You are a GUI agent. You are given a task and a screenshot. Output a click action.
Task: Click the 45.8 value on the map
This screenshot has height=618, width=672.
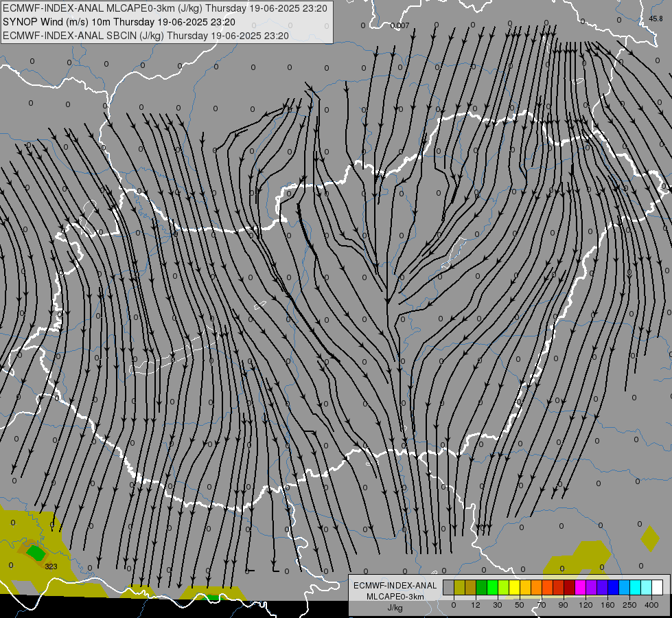pyautogui.click(x=656, y=19)
